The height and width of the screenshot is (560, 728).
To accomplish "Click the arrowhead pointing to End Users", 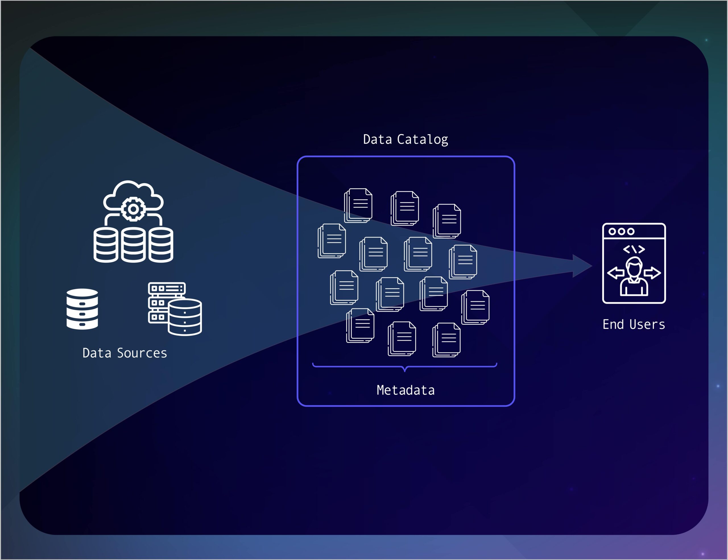I will (582, 266).
